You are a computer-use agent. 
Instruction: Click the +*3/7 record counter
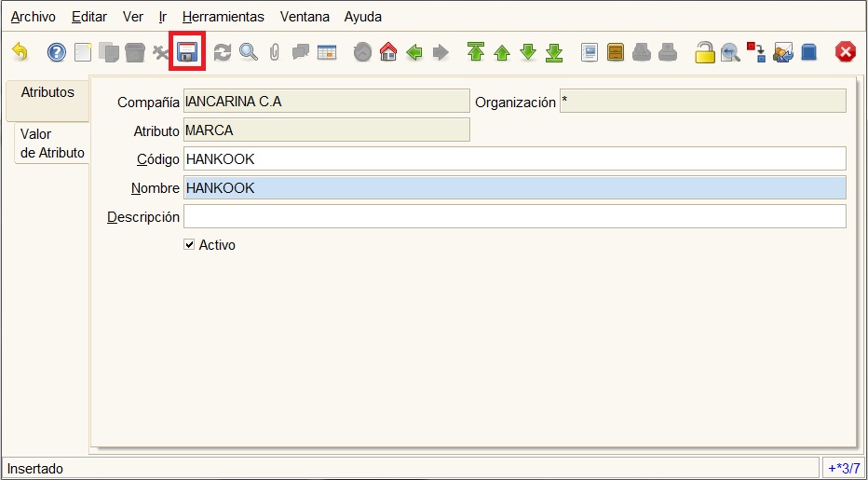point(844,469)
